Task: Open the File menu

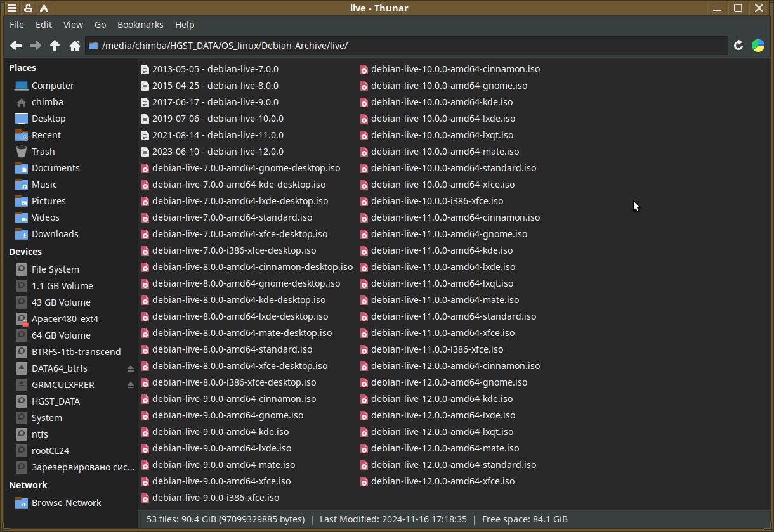Action: [17, 25]
